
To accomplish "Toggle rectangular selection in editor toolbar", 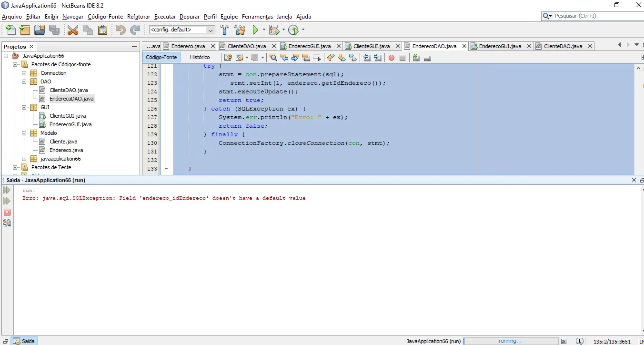I will 316,58.
